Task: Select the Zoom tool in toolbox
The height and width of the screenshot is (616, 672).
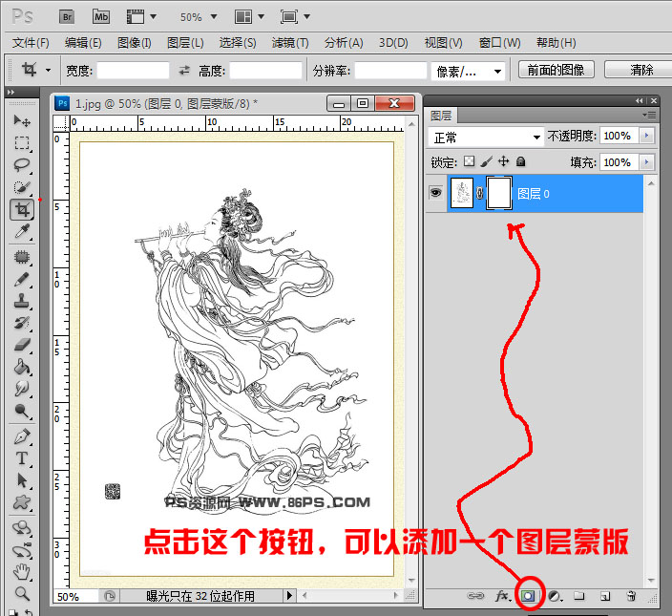Action: pos(22,594)
